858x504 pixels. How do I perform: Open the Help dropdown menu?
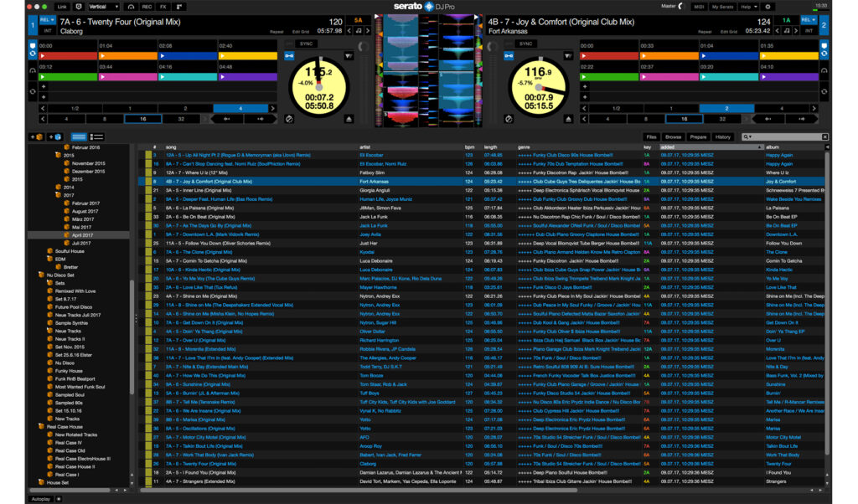[x=748, y=7]
